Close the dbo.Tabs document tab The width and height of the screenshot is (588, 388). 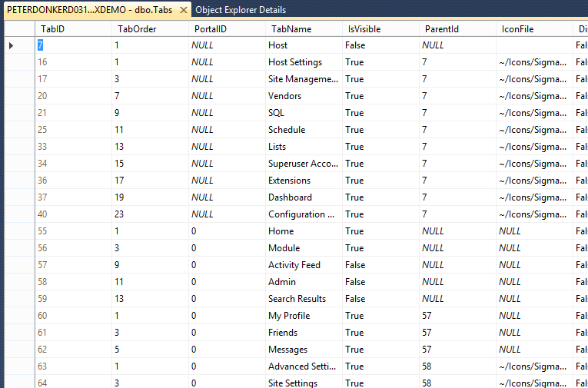(184, 10)
